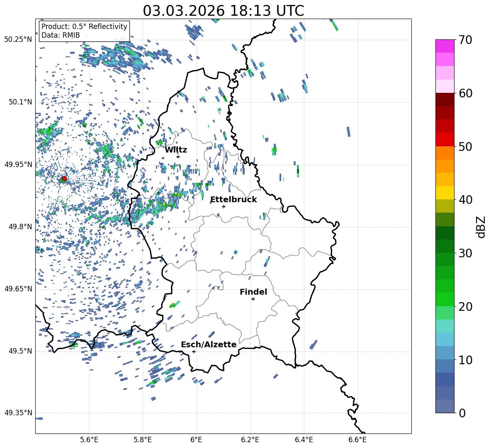Click the Esch/Alzette city label
491x448 pixels.
(x=209, y=344)
